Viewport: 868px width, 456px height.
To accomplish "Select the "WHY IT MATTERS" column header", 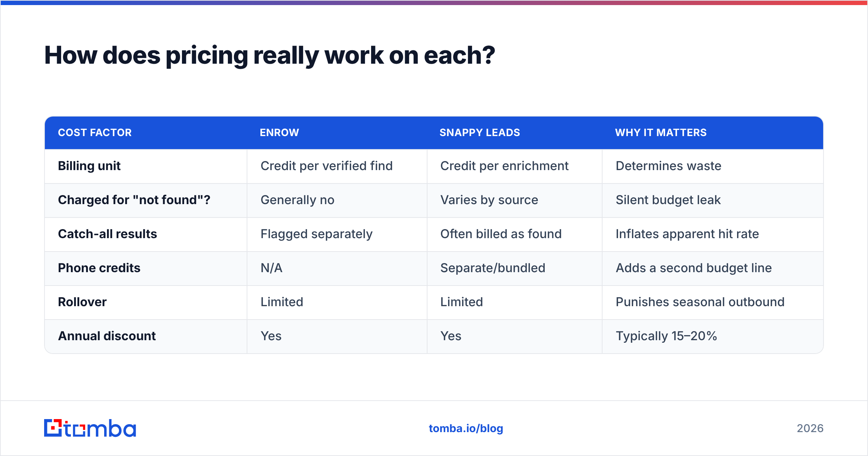I will (x=661, y=132).
